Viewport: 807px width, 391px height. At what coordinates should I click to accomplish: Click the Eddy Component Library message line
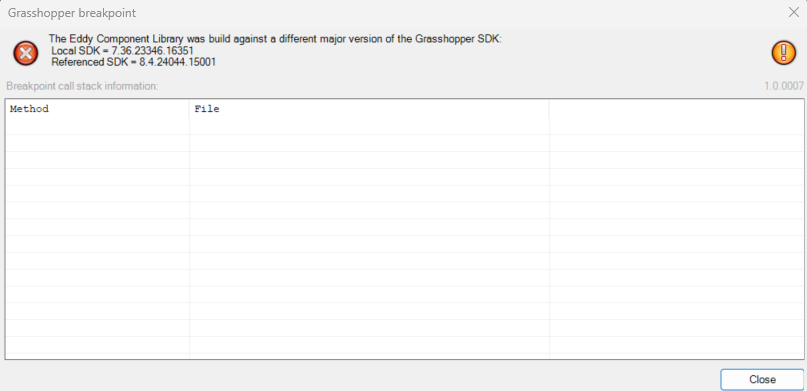[275, 39]
